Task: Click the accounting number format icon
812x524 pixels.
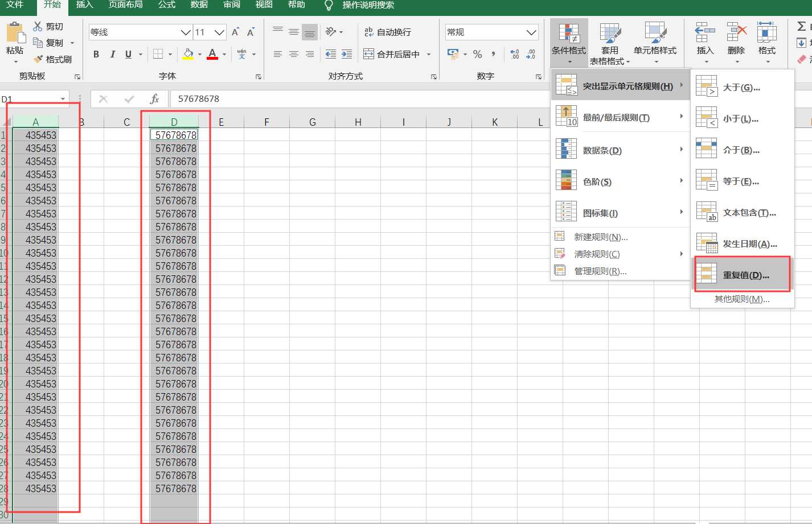Action: (x=453, y=54)
